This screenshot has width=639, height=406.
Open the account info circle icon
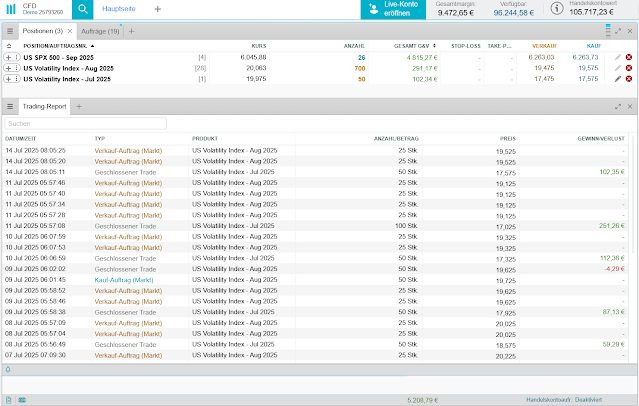coord(557,8)
